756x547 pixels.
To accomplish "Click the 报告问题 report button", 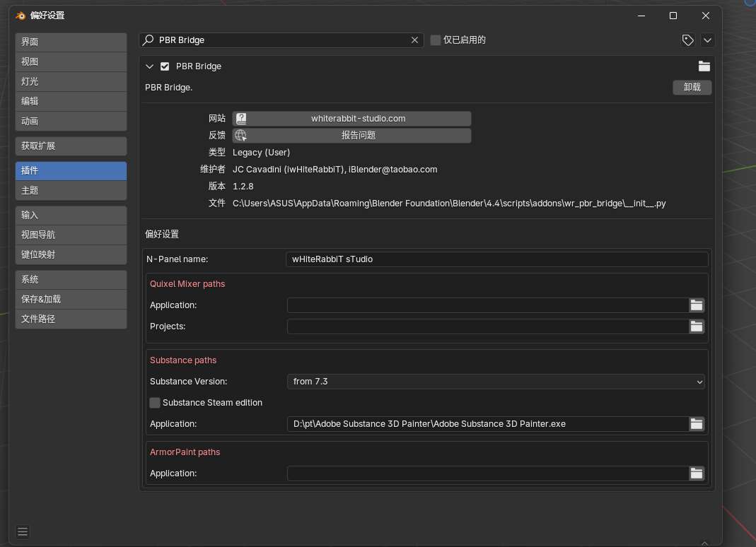I will tap(351, 136).
